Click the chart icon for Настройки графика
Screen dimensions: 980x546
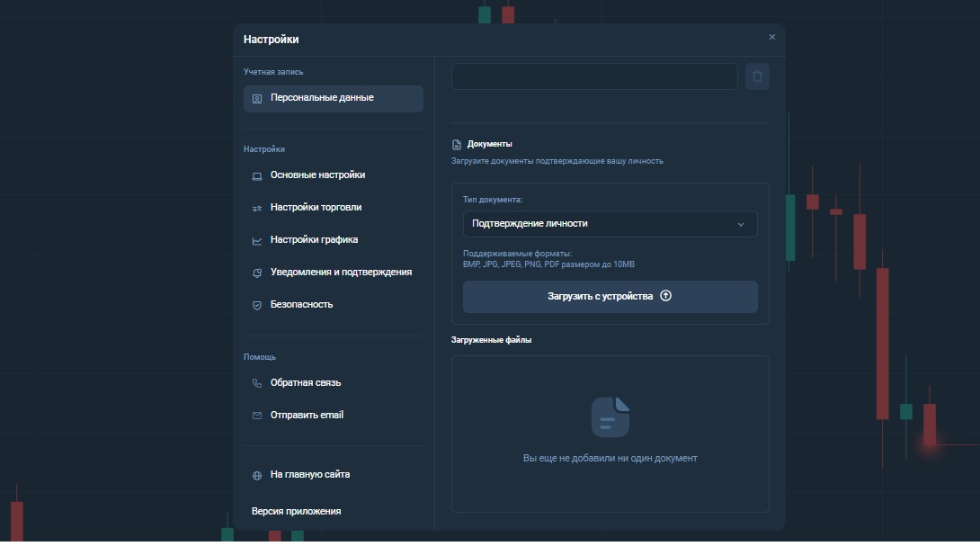[x=257, y=240]
